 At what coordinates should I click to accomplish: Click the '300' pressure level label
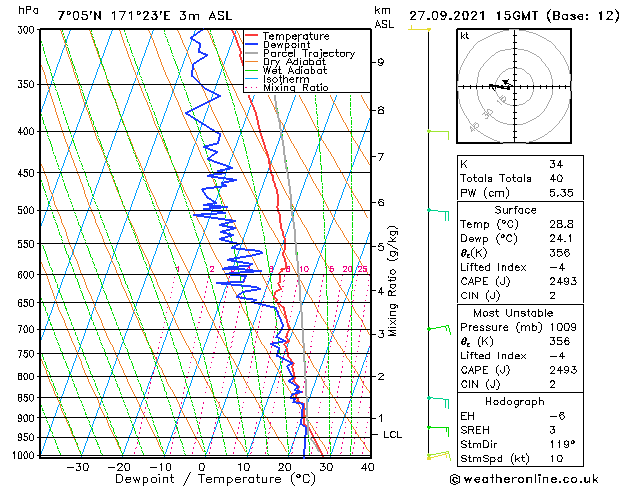click(x=28, y=30)
